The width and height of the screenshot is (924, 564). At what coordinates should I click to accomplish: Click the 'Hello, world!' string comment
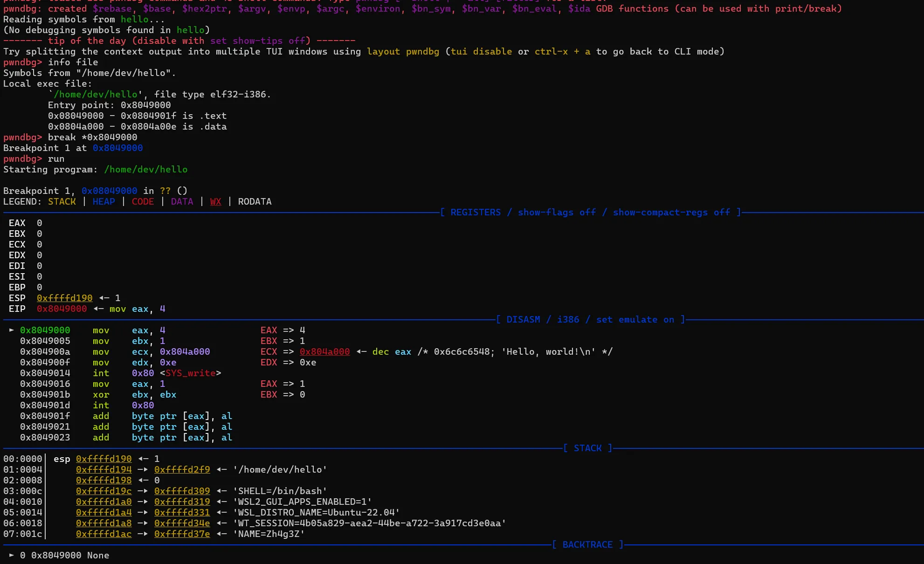tap(548, 351)
